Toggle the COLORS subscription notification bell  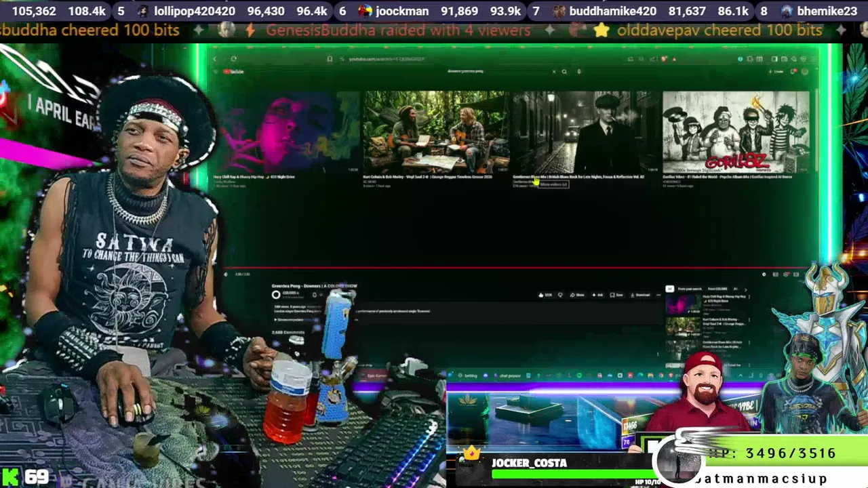[x=315, y=295]
